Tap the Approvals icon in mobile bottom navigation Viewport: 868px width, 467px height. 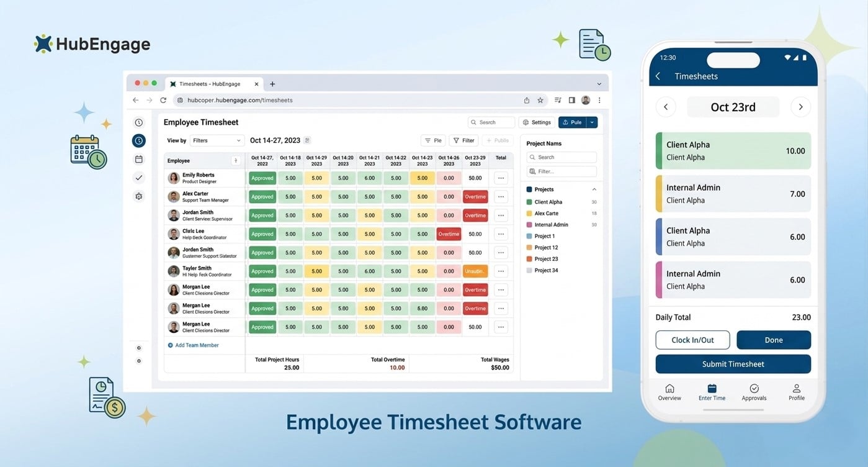(754, 392)
